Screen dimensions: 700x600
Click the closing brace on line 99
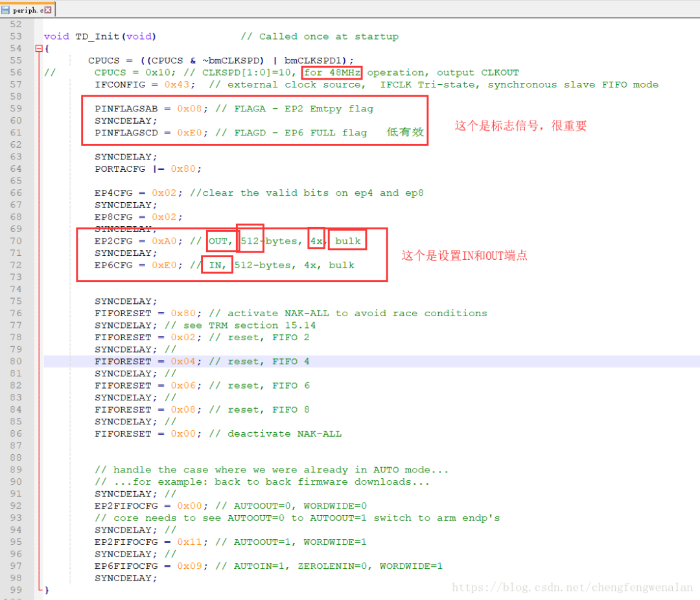coord(45,590)
